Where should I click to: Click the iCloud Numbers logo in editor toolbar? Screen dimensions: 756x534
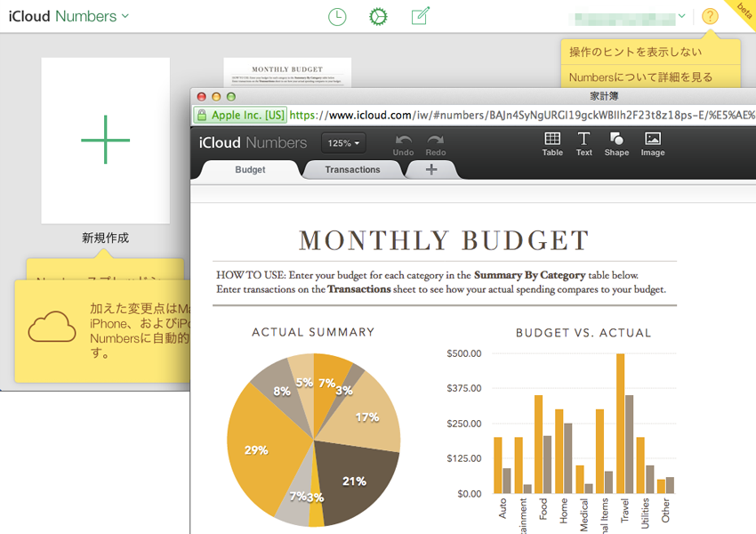253,142
